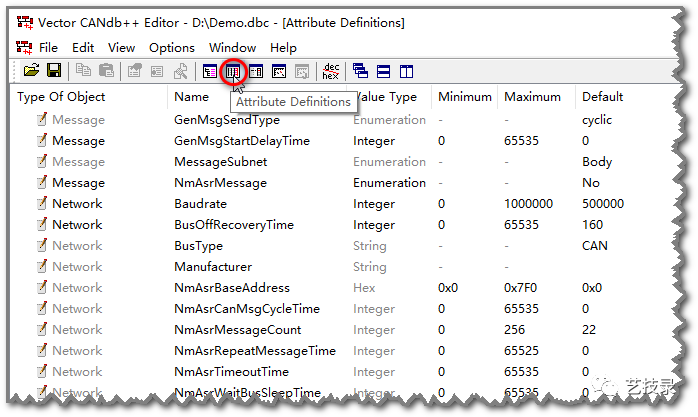Click the 65525 maximum of NmAsrRepeatMessageTime
This screenshot has width=698, height=417.
pos(521,351)
